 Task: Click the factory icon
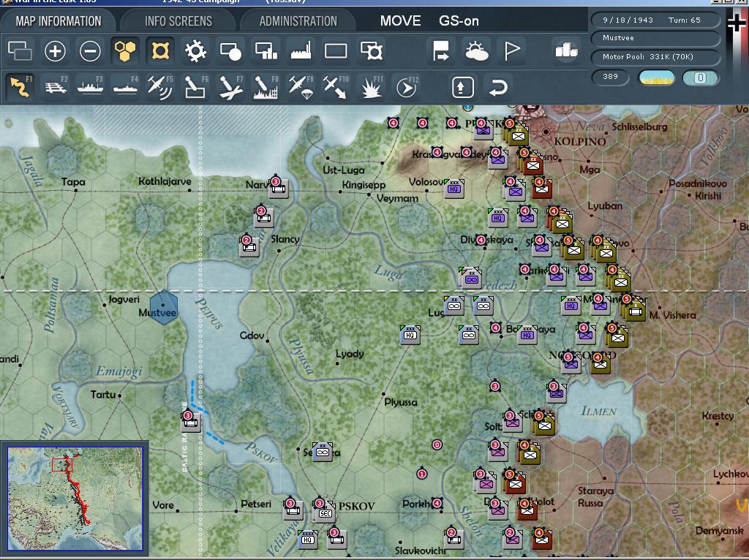click(301, 50)
